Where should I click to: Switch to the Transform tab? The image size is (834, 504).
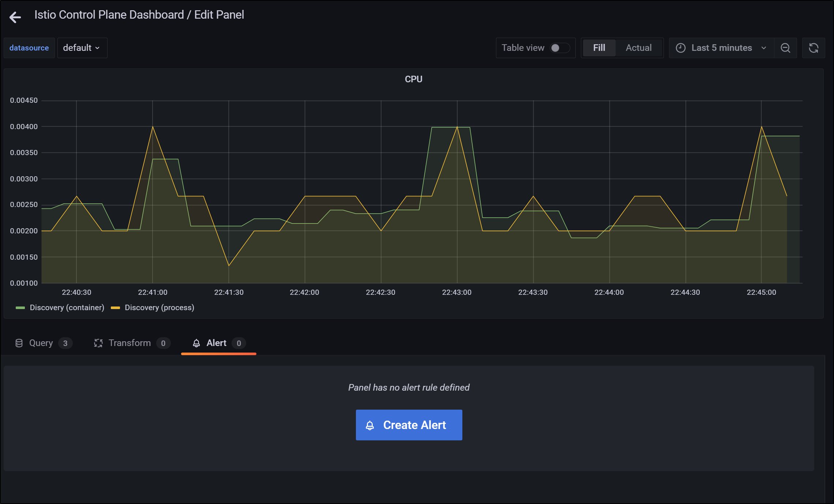(x=132, y=343)
